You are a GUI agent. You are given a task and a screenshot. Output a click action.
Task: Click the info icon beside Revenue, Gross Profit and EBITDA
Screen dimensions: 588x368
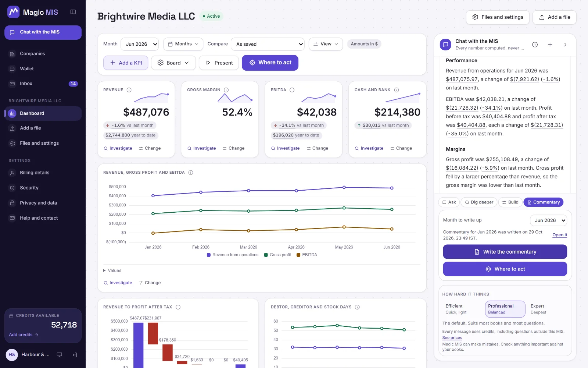191,173
